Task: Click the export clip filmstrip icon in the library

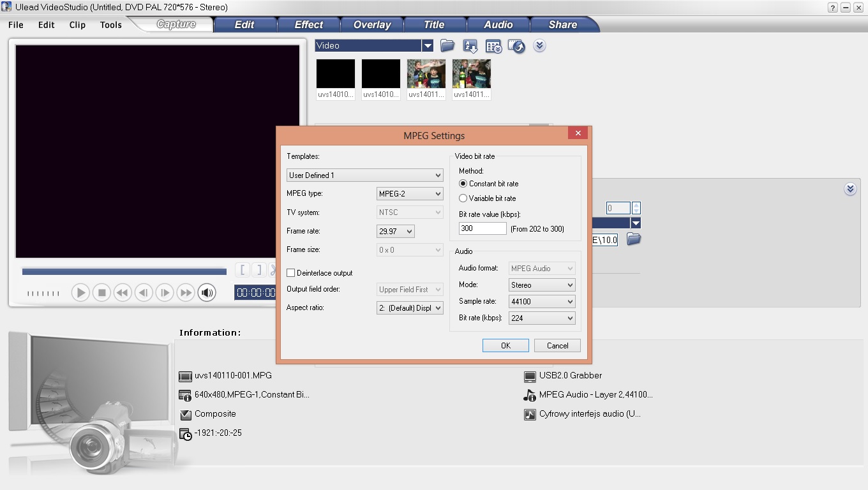Action: coord(516,46)
